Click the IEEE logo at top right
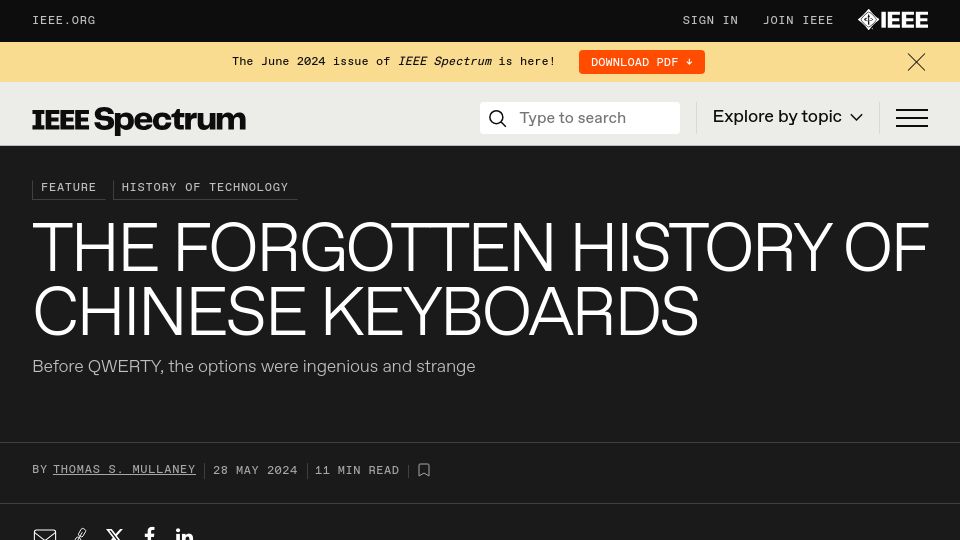The width and height of the screenshot is (960, 540). [x=893, y=20]
